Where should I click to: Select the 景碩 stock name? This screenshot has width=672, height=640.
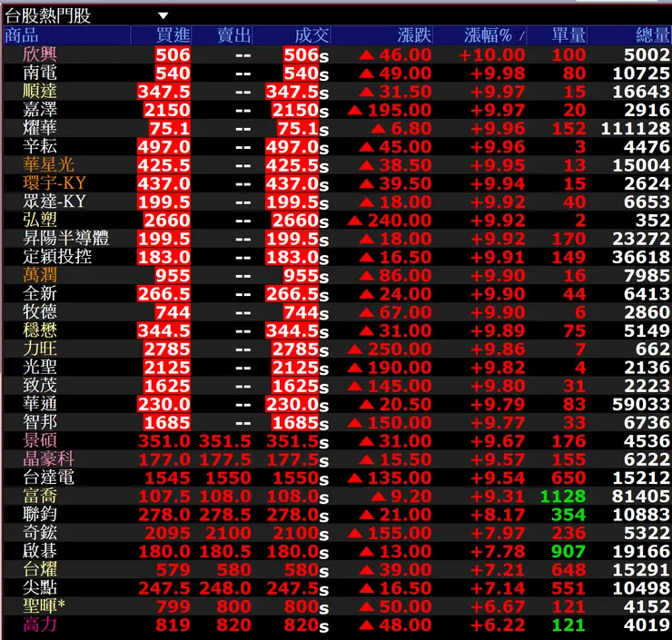pyautogui.click(x=40, y=440)
